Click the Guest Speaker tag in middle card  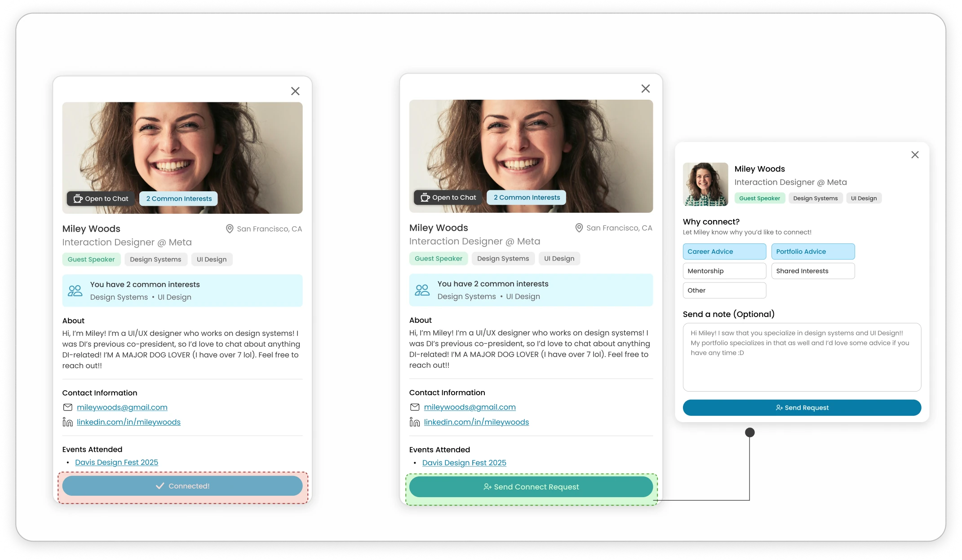click(x=439, y=259)
